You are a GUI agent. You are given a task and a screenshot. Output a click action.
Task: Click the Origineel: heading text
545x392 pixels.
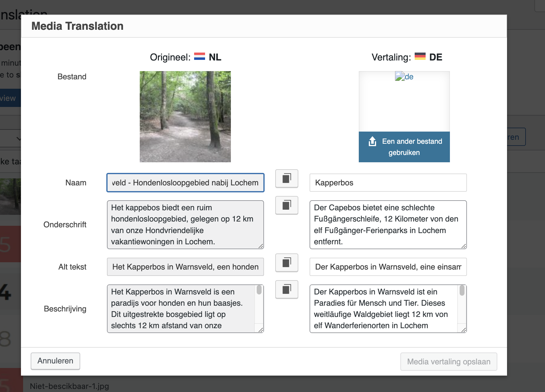[170, 57]
